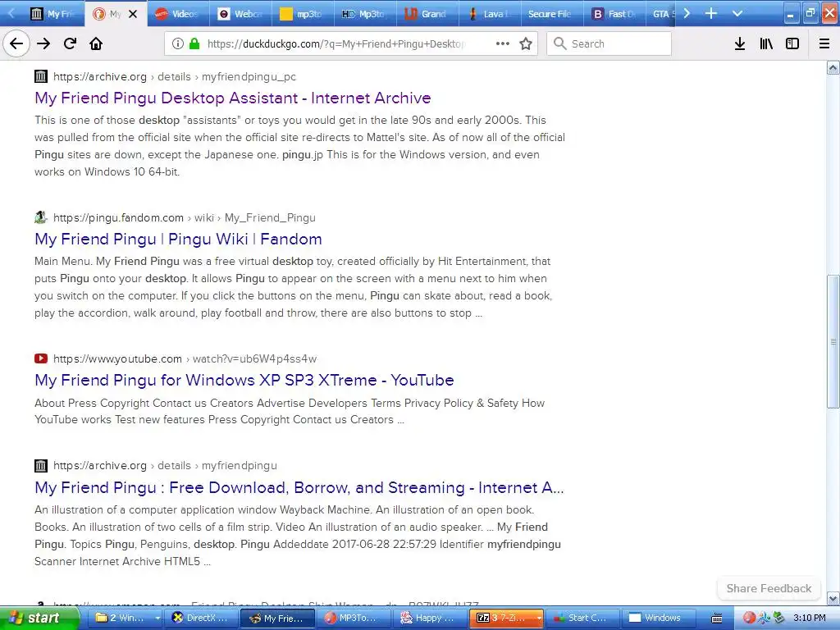Click Internet Archive favicon of myfriendpingu result
Viewport: 840px width, 630px height.
pyautogui.click(x=41, y=466)
